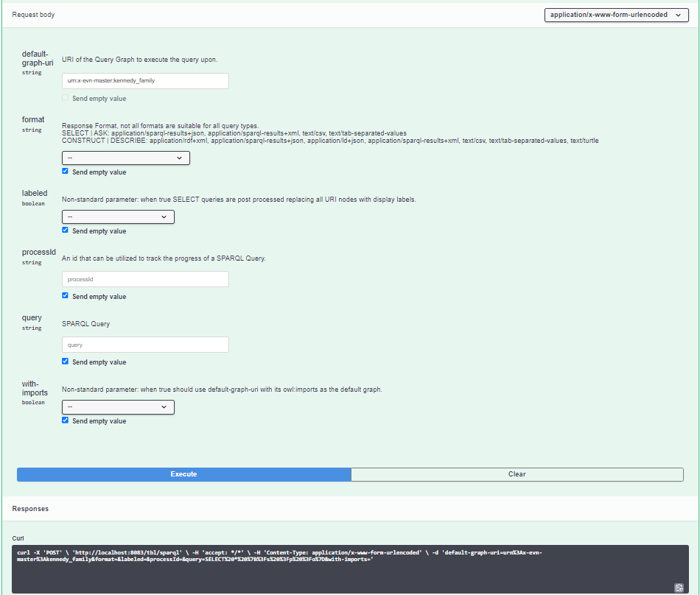Image resolution: width=700 pixels, height=595 pixels.
Task: Enable Send empty value for default-graph-uri
Action: pyautogui.click(x=65, y=97)
